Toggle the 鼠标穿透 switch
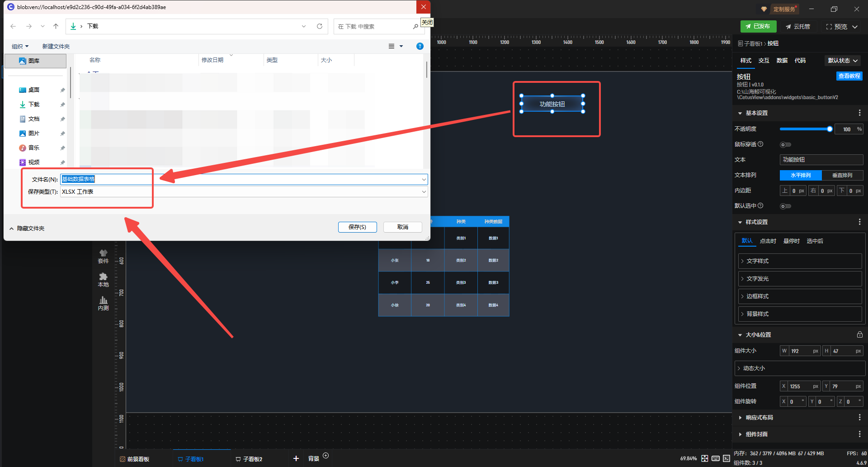 pyautogui.click(x=785, y=145)
